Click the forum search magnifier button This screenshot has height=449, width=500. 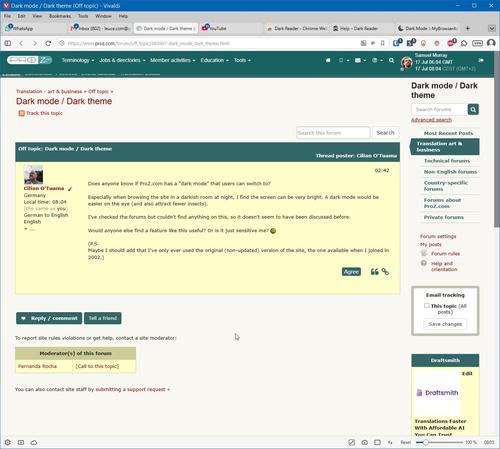click(473, 109)
